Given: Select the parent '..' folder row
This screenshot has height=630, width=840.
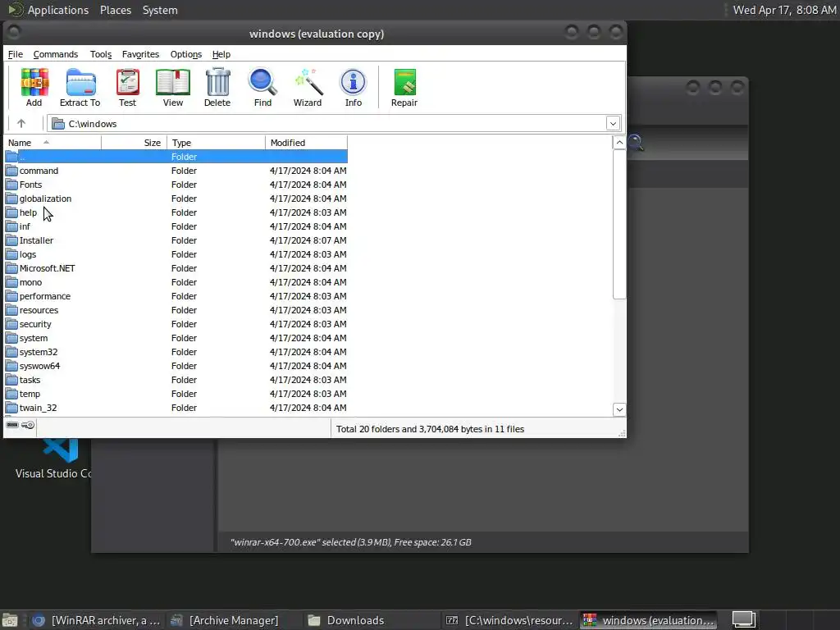Looking at the screenshot, I should point(176,157).
